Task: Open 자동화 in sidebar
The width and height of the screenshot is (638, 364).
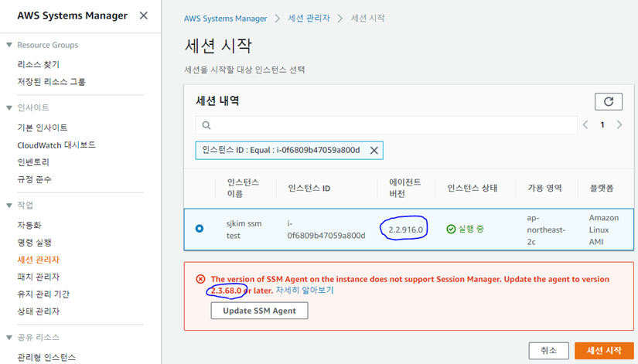Action: [29, 225]
